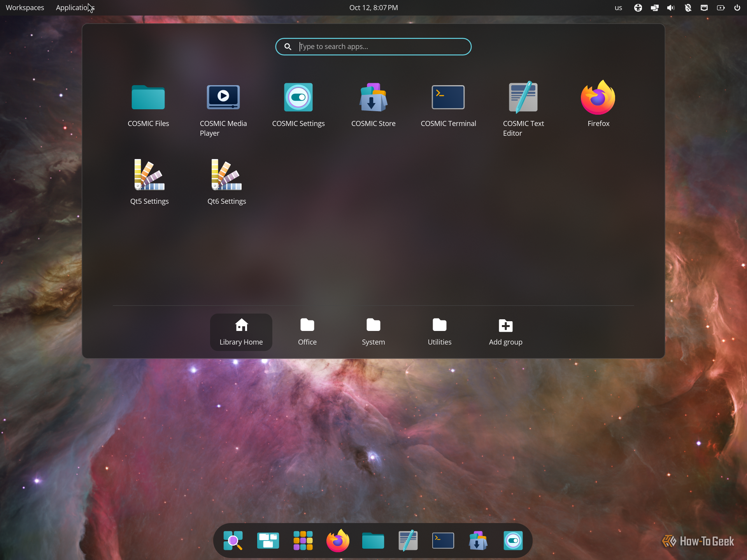Open the tiling/windows applet icon

point(655,8)
